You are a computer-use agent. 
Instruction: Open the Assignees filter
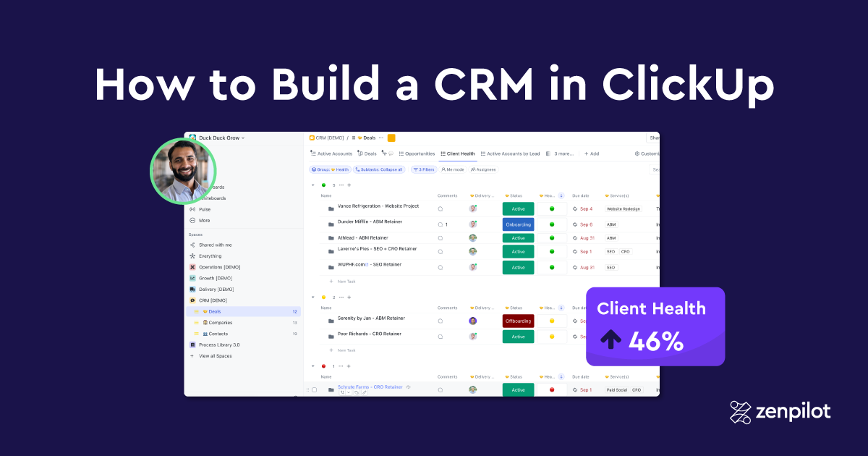pos(483,169)
